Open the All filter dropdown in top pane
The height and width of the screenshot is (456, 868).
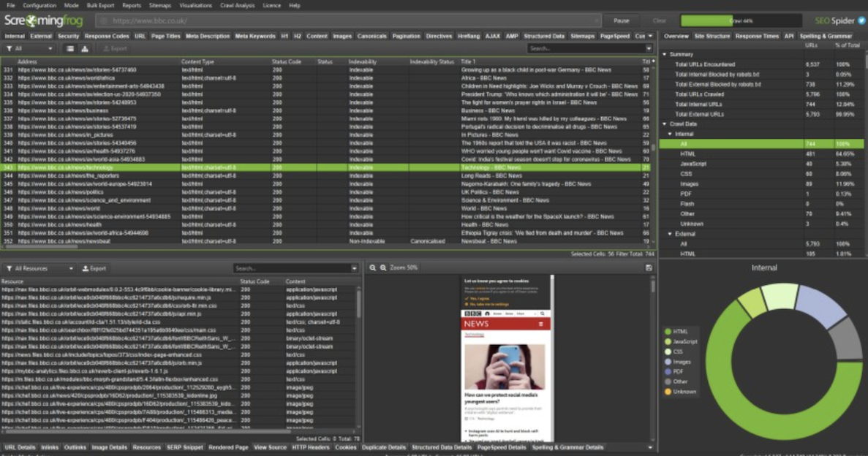[x=29, y=48]
